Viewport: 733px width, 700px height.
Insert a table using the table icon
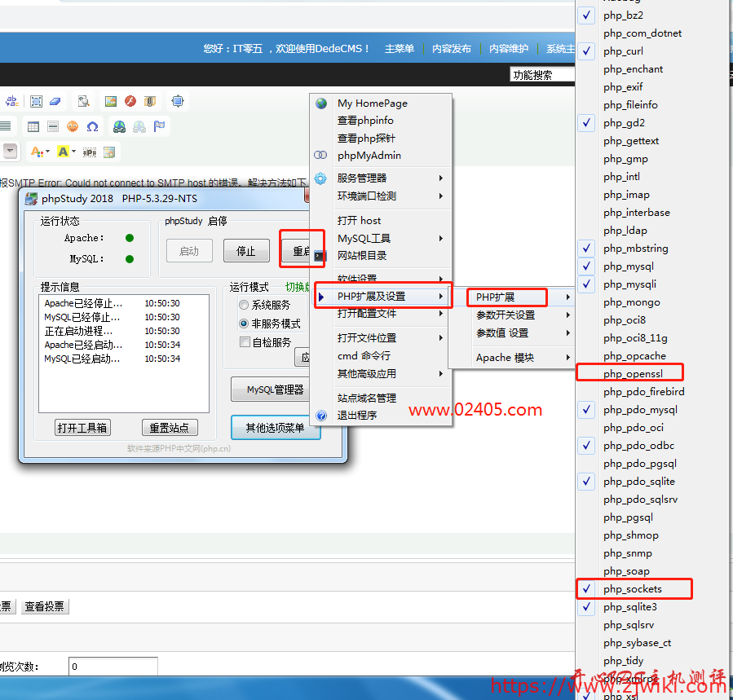[x=32, y=126]
